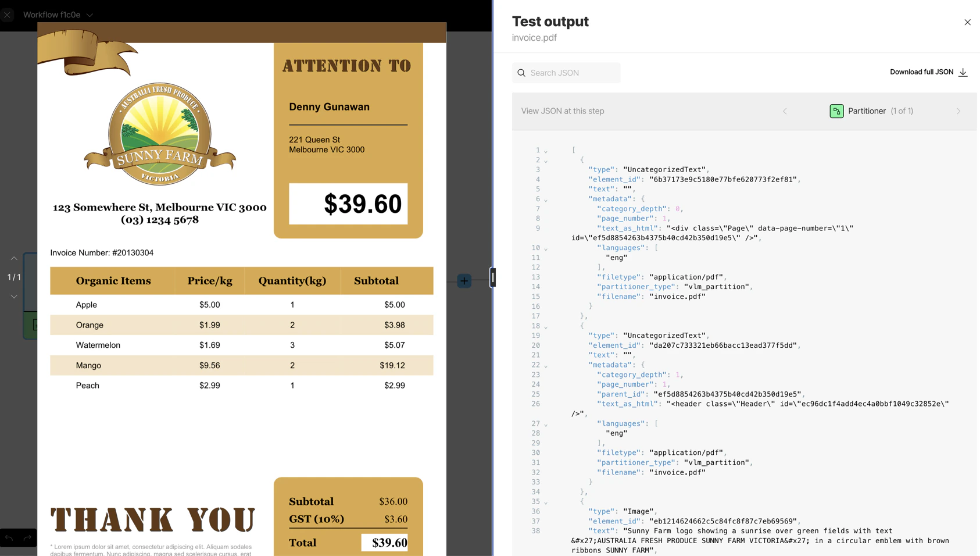Viewport: 980px width, 556px height.
Task: Open the Workflow f1c0e dropdown
Action: tap(58, 15)
